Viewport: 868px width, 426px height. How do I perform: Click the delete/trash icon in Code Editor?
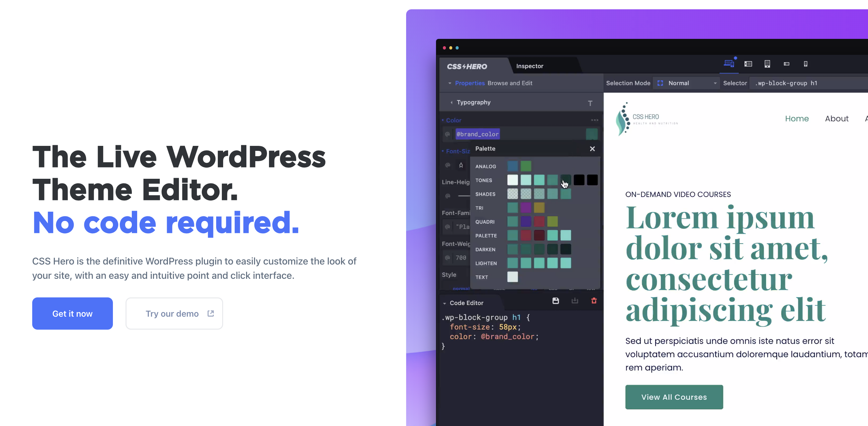tap(594, 301)
